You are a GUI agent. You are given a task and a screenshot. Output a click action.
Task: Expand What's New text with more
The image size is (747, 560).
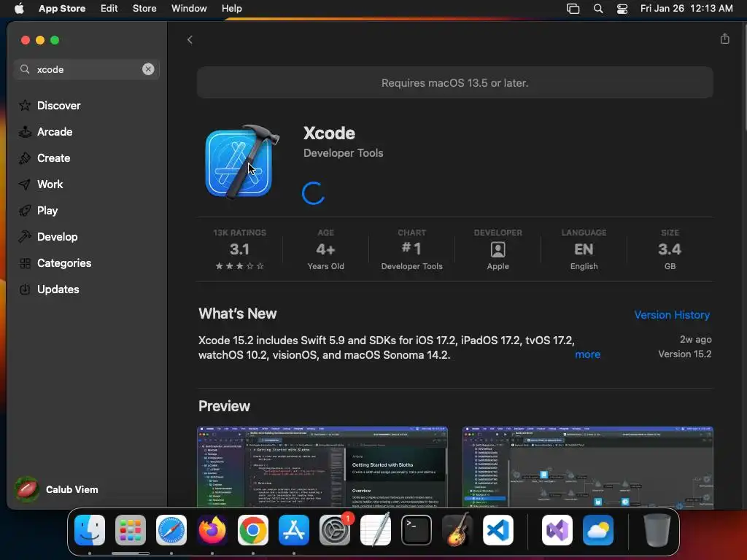point(587,354)
